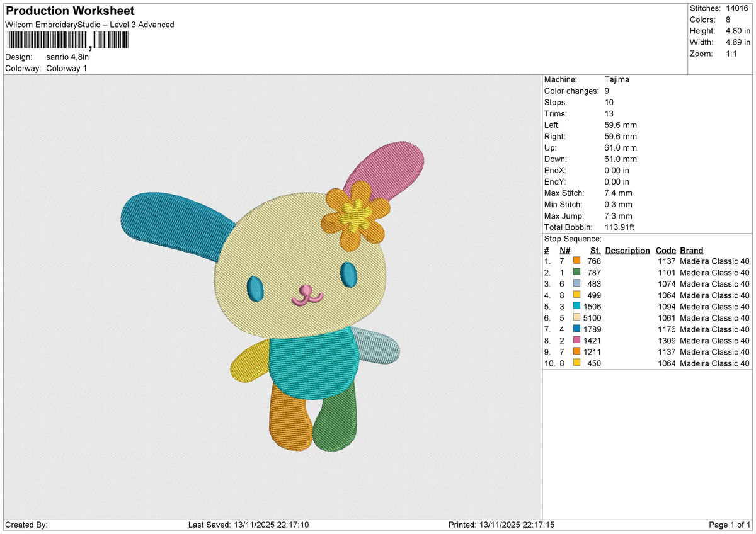
Task: Click the cream swatch beside 5100 stitches
Action: point(576,318)
